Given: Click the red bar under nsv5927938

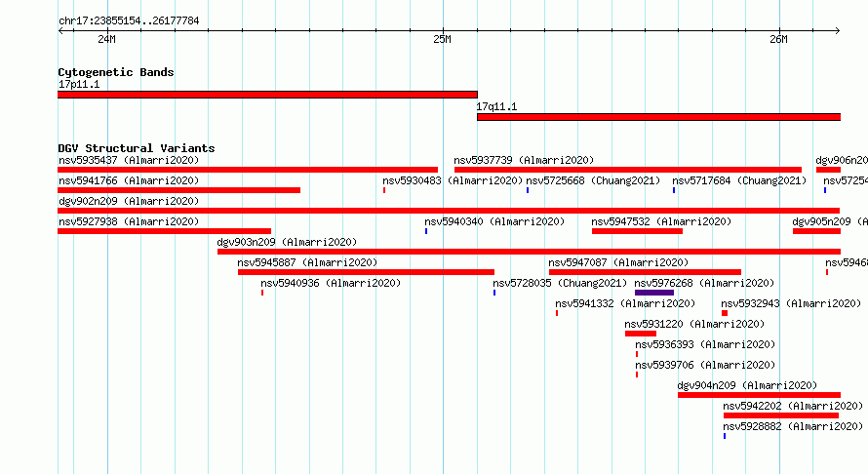Looking at the screenshot, I should coord(165,231).
